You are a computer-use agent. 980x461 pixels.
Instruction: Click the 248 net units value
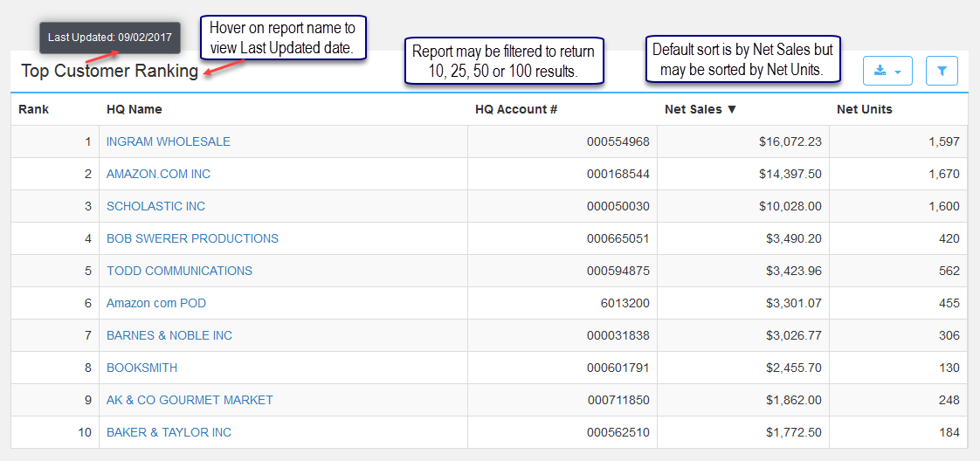click(949, 401)
